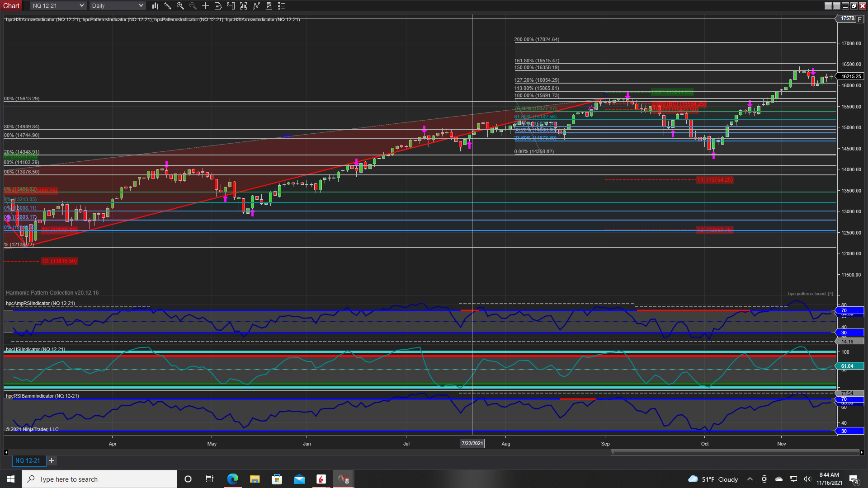Open the bar type chart style icon
The height and width of the screenshot is (488, 868).
tap(155, 6)
